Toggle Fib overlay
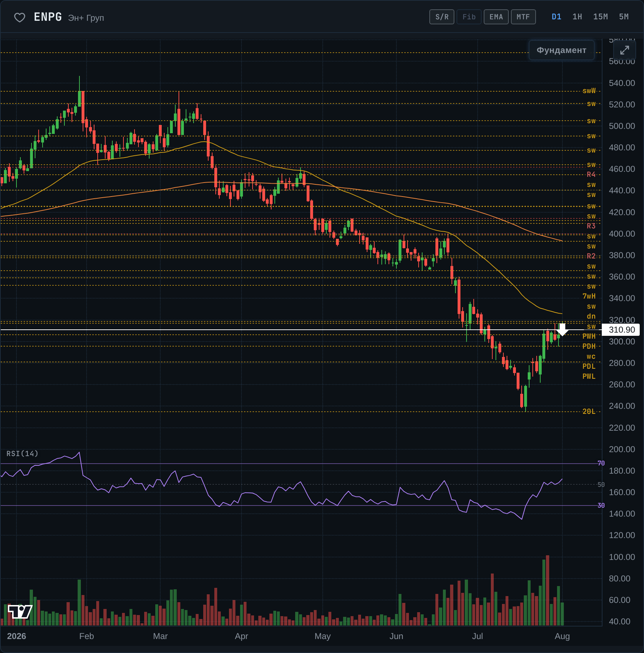Viewport: 644px width, 653px height. pyautogui.click(x=469, y=17)
